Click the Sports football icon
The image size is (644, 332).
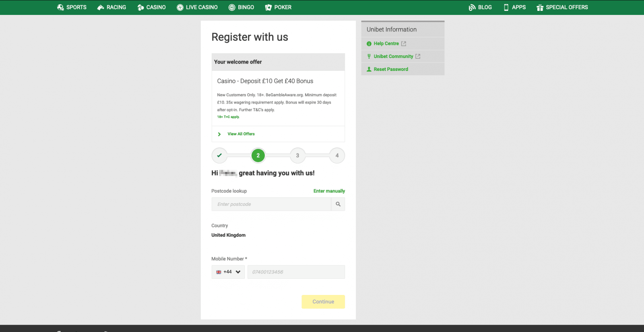(x=60, y=7)
